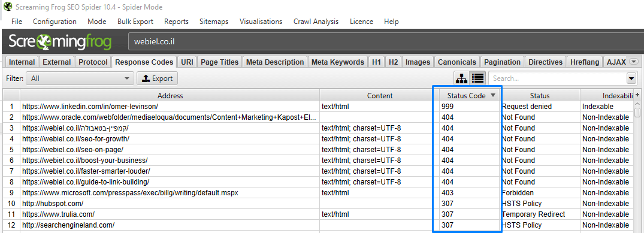The height and width of the screenshot is (233, 644).
Task: Click the Search input box
Action: pos(557,78)
